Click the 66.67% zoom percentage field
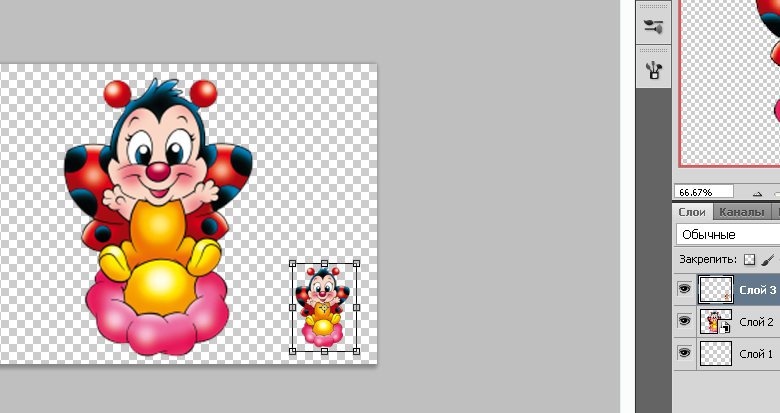The height and width of the screenshot is (413, 780). point(704,191)
